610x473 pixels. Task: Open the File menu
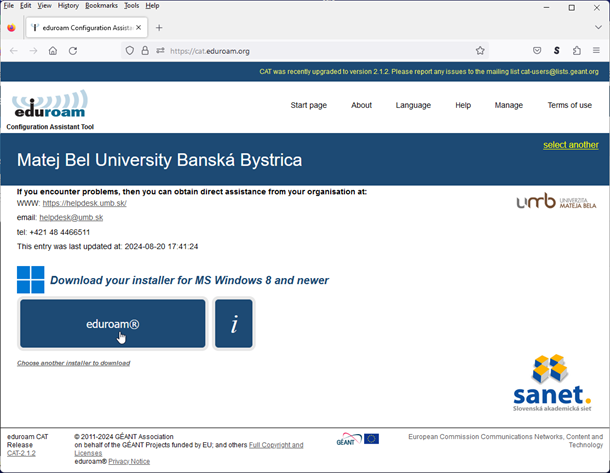click(9, 5)
